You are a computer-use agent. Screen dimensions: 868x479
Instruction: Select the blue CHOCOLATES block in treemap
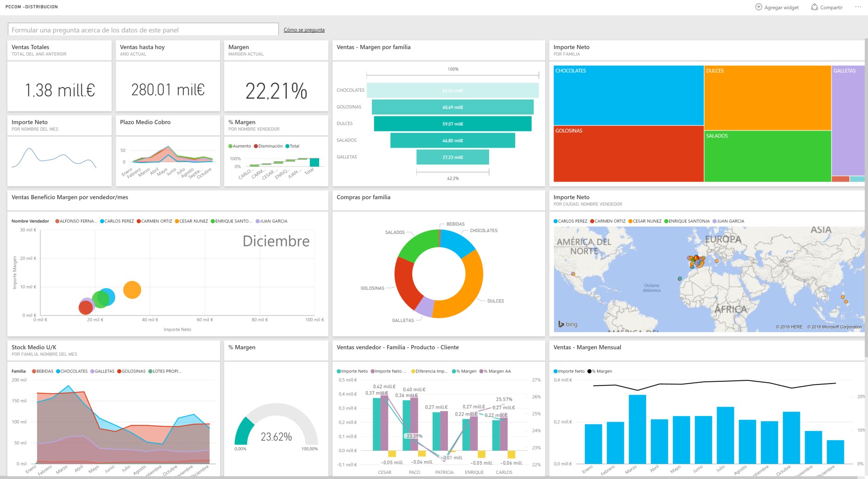tap(629, 95)
